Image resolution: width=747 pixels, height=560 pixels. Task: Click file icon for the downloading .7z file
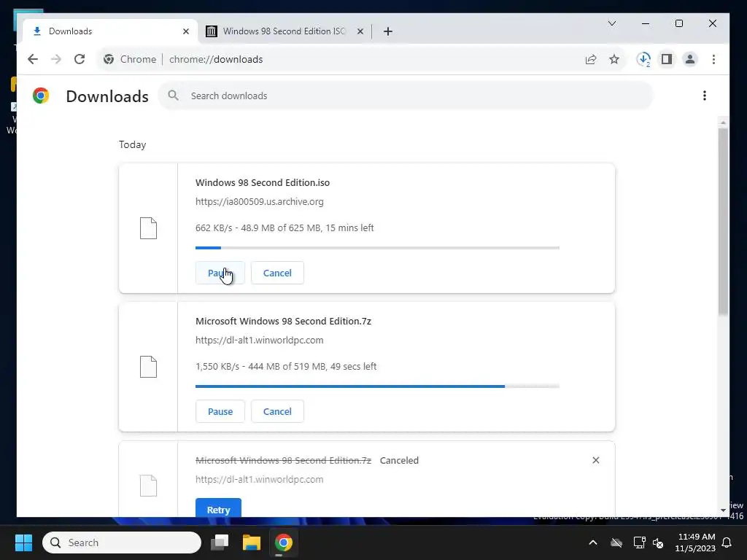coord(148,367)
